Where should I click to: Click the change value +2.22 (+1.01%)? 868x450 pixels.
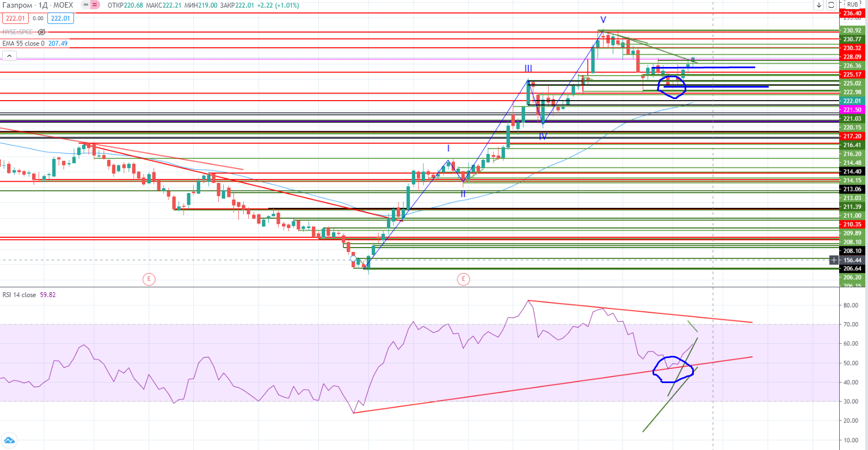[278, 5]
